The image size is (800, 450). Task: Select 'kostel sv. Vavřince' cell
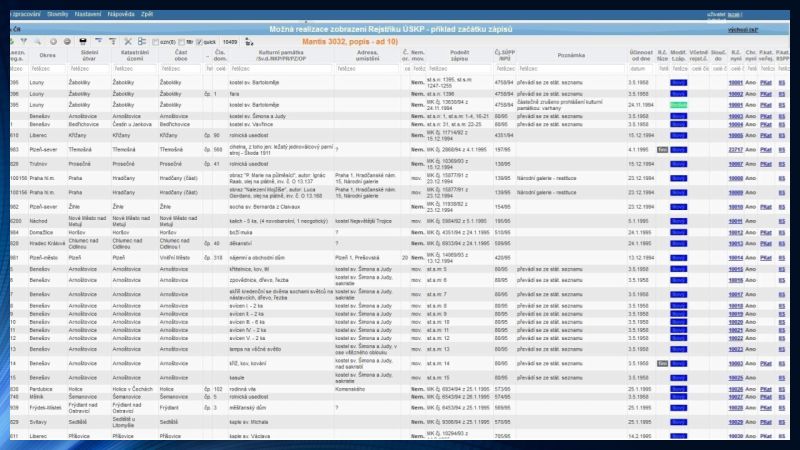pos(252,124)
